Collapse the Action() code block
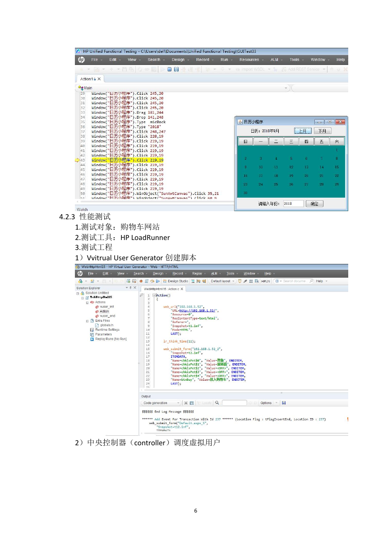 [x=154, y=295]
